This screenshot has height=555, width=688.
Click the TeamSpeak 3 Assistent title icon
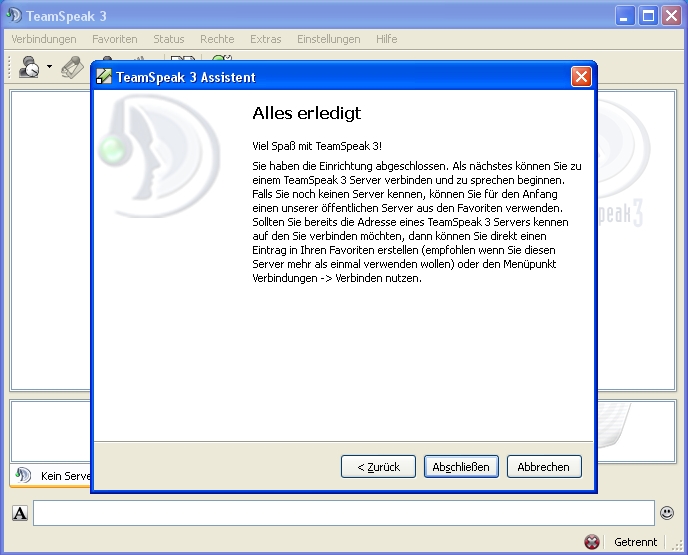(104, 76)
